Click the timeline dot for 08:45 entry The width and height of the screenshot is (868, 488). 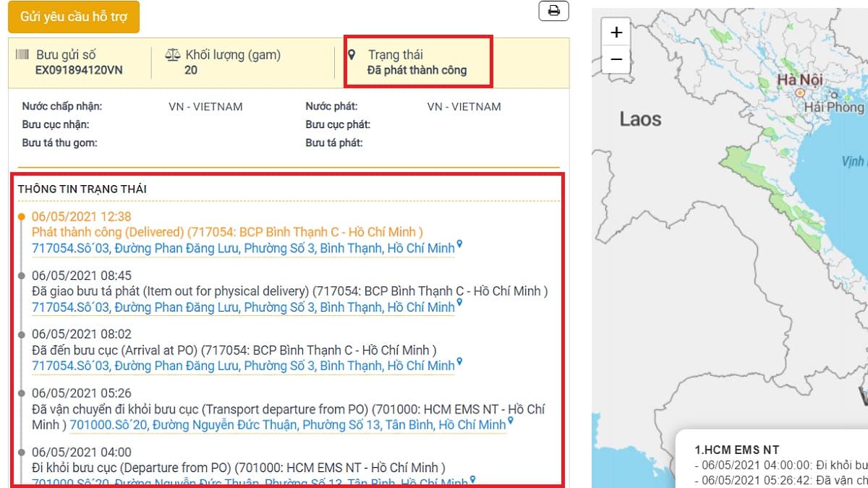coord(22,275)
